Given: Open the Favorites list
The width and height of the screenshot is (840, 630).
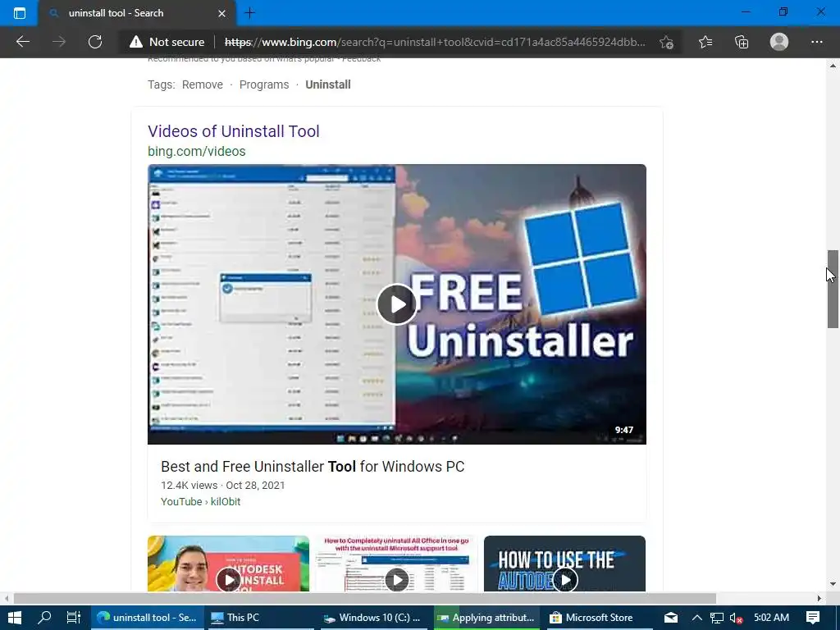Looking at the screenshot, I should (x=705, y=42).
